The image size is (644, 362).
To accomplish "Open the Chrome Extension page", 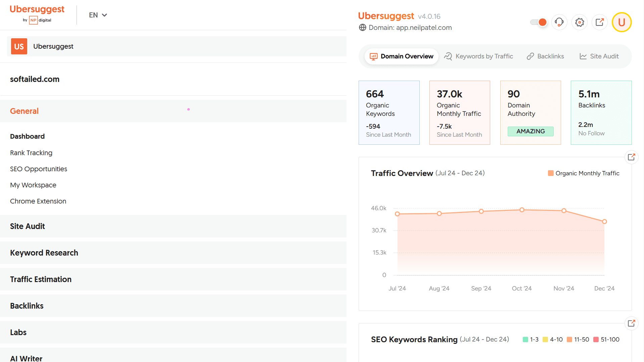I will coord(38,201).
